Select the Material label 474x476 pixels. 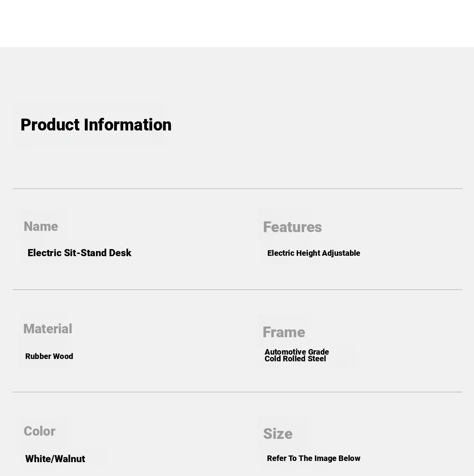tap(48, 329)
